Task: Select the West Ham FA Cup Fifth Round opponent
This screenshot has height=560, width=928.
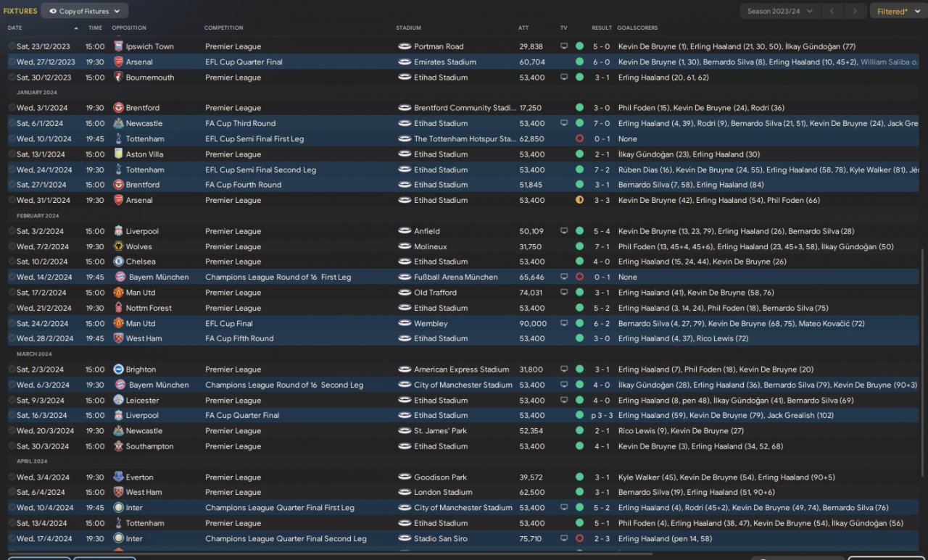Action: (x=144, y=338)
